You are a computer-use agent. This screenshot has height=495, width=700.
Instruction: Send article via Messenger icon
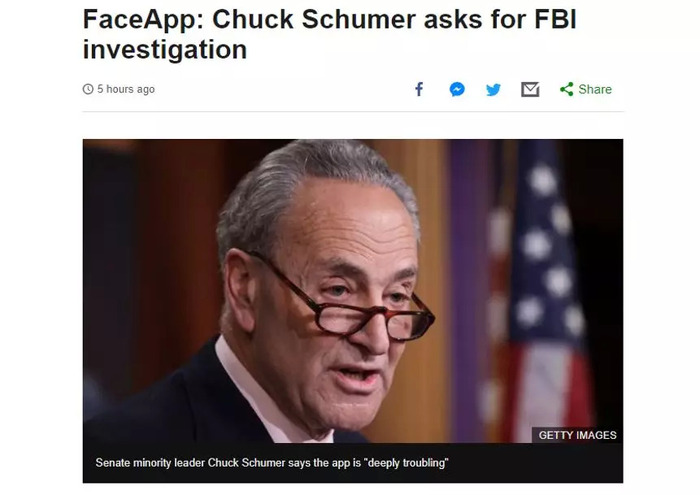click(x=457, y=89)
